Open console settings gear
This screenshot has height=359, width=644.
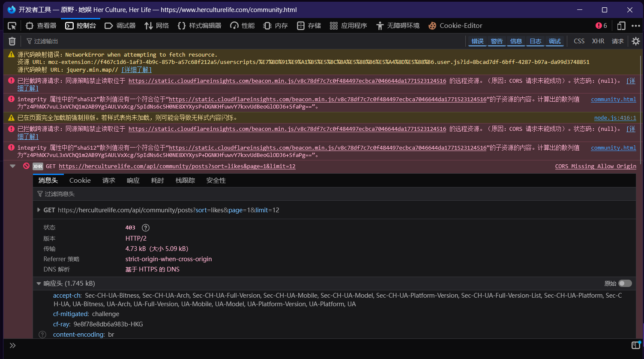point(636,41)
